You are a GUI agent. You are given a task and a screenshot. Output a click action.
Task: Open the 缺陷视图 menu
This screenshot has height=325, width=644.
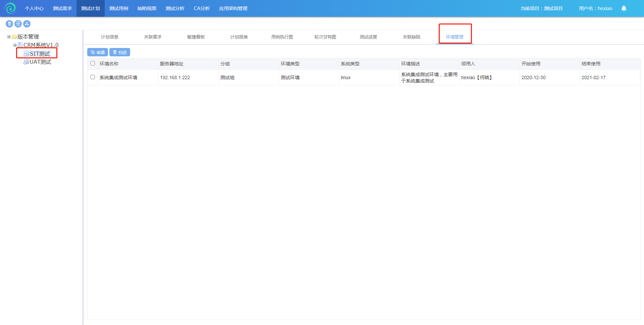[x=147, y=8]
